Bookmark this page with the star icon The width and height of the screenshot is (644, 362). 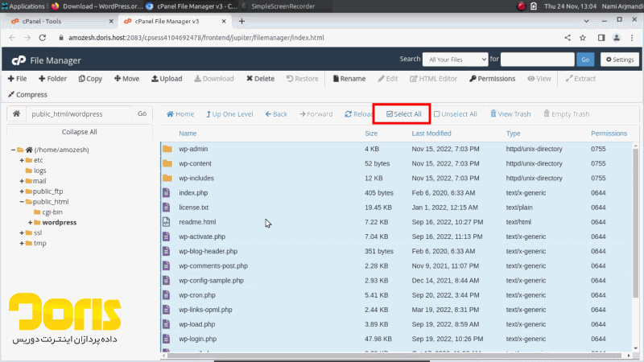[582, 38]
